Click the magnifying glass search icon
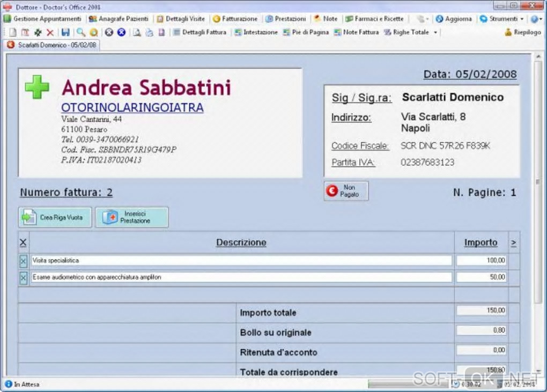This screenshot has width=547, height=392. (x=80, y=32)
